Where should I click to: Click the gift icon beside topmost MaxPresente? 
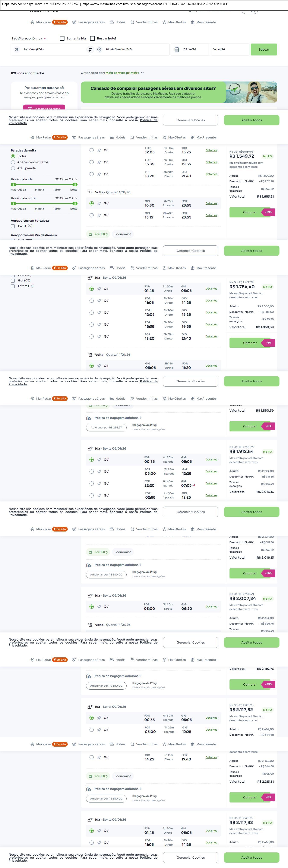click(x=193, y=22)
